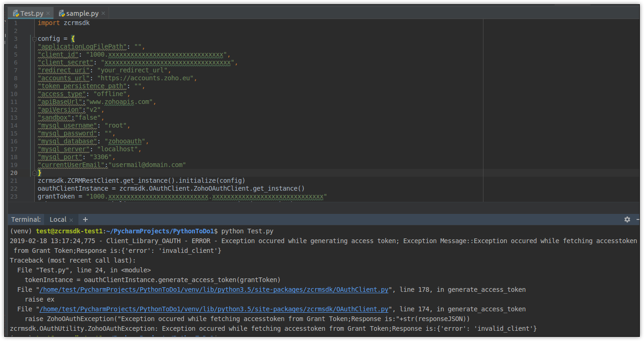Click the "applicationLogFilePath" key
Viewport: 644px width, 341px height.
coord(82,47)
